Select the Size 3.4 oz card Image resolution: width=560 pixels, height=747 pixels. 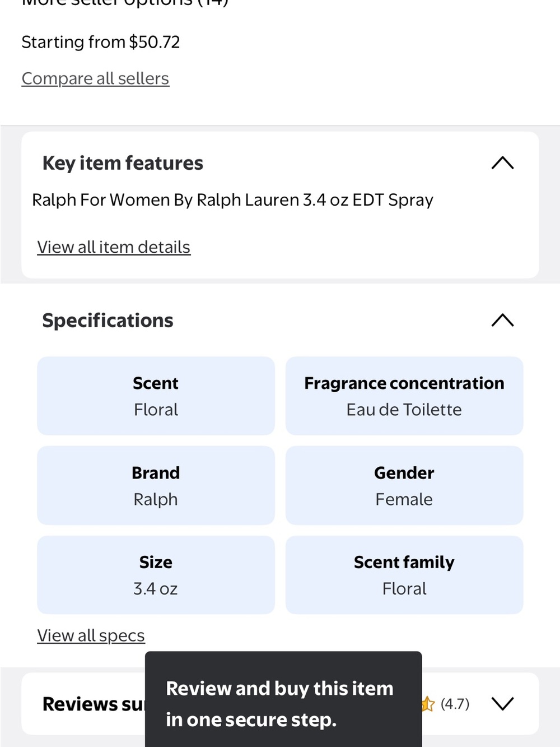156,575
